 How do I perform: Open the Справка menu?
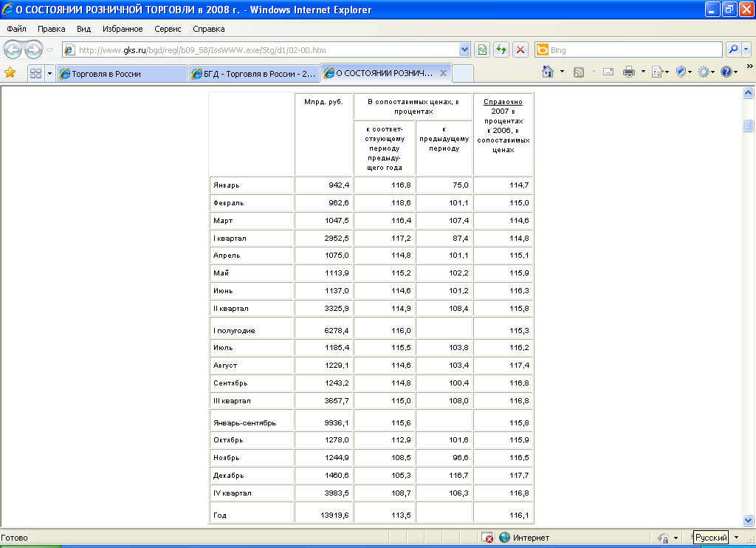click(209, 29)
